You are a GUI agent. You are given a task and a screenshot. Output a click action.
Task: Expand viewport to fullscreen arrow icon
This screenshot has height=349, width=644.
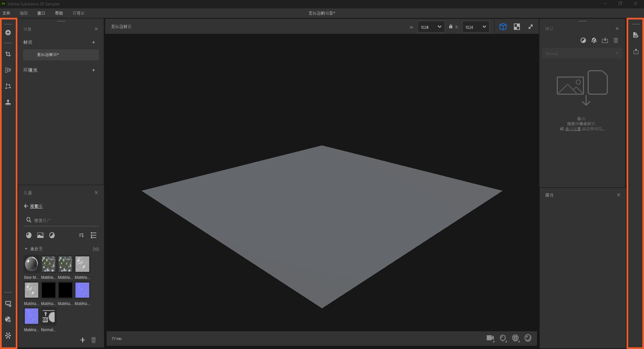point(531,27)
